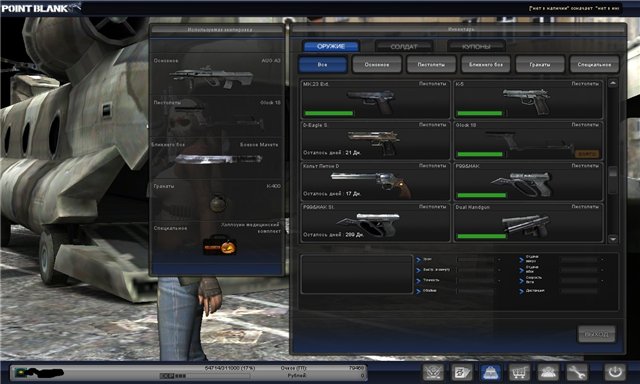The width and height of the screenshot is (640, 384).
Task: Select the ОРУЖИЕ tab
Action: [331, 47]
